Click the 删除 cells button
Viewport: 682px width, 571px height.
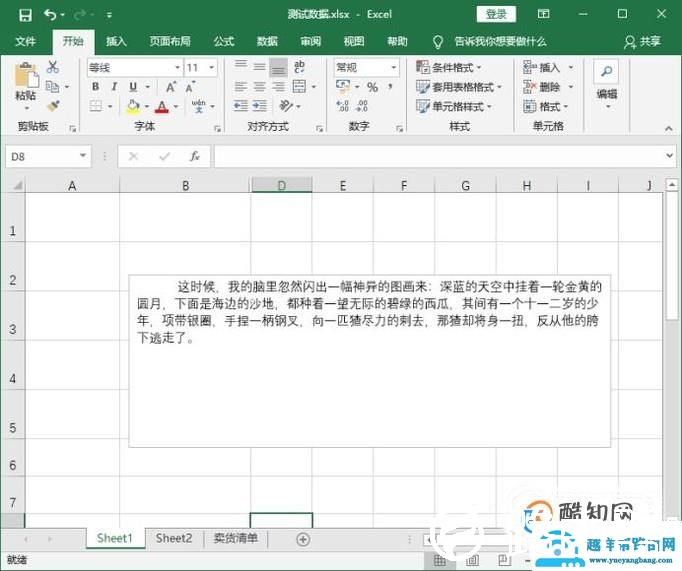(x=542, y=87)
